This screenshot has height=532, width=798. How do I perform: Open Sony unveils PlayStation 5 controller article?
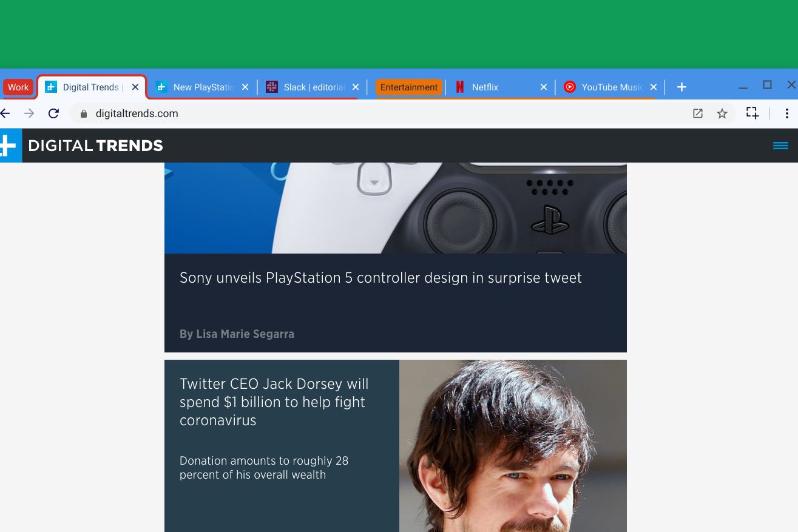coord(380,278)
